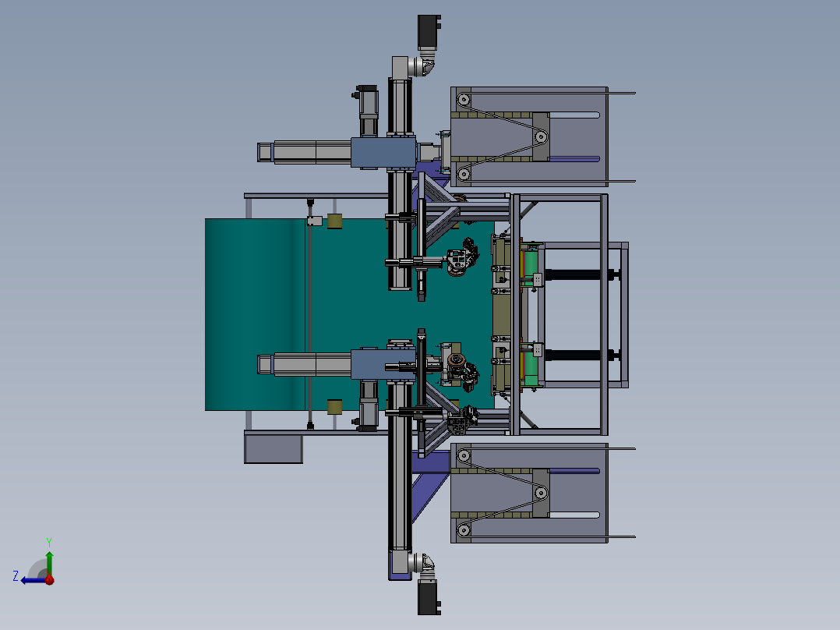Select the gray box under the conveyor frame

coord(274,449)
